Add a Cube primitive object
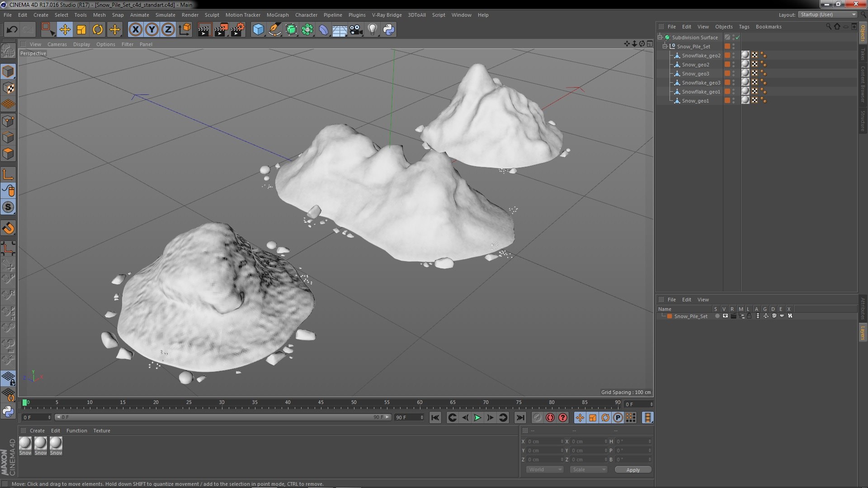Viewport: 868px width, 488px height. coord(258,30)
